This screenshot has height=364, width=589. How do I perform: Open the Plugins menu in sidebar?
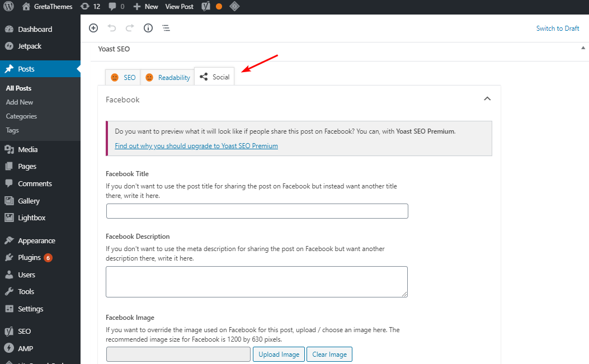[x=30, y=258]
